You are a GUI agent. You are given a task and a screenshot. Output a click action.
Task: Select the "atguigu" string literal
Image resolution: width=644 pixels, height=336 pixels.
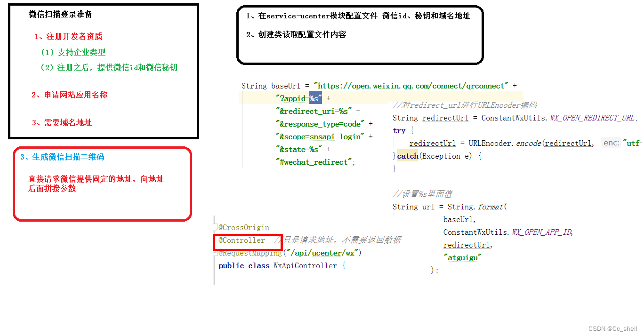point(463,257)
